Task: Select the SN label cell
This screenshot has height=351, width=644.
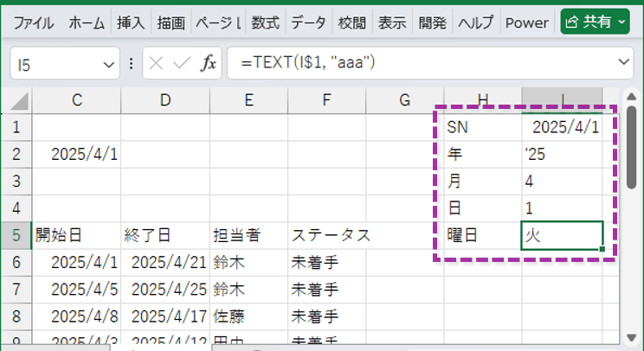Action: (483, 127)
